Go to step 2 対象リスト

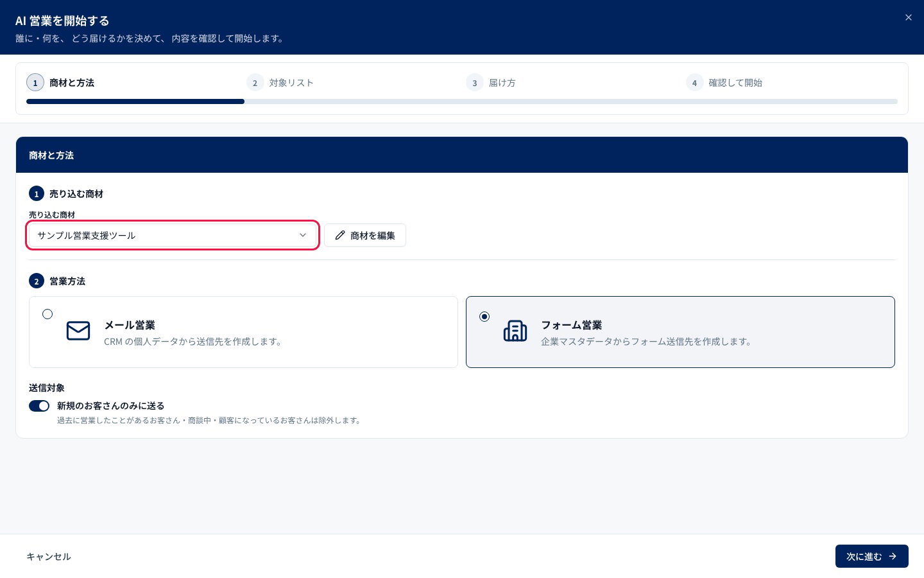[x=280, y=83]
